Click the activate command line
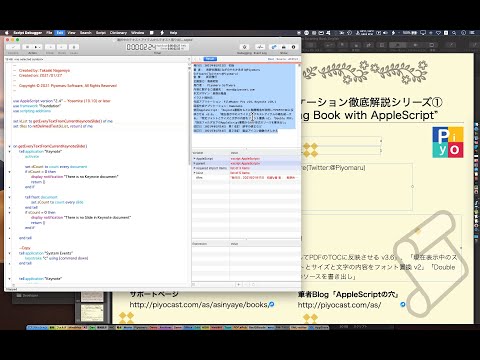This screenshot has height=360, width=480. 32,156
